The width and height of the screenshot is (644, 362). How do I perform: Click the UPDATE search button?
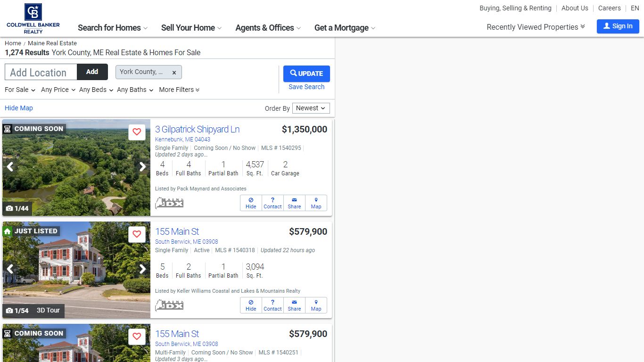(306, 74)
